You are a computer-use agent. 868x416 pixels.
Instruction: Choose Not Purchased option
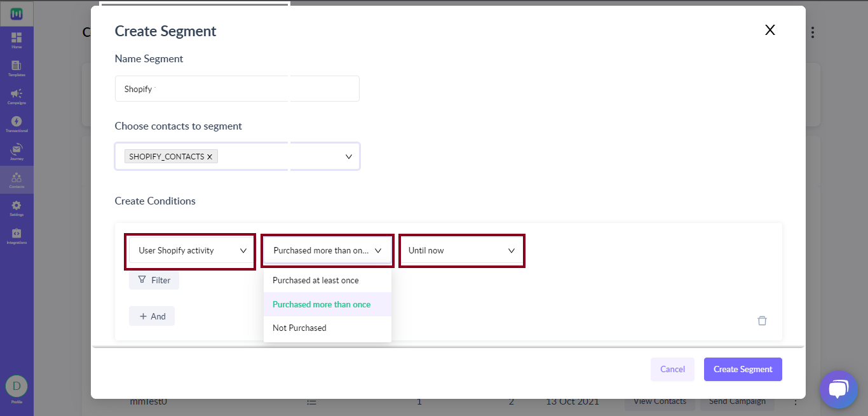click(x=327, y=328)
